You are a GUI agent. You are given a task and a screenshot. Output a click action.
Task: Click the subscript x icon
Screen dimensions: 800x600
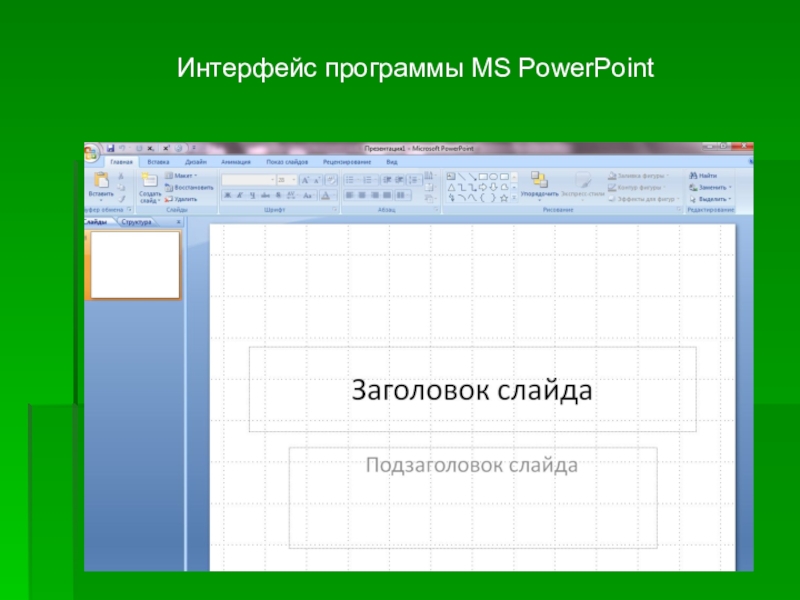(x=151, y=148)
